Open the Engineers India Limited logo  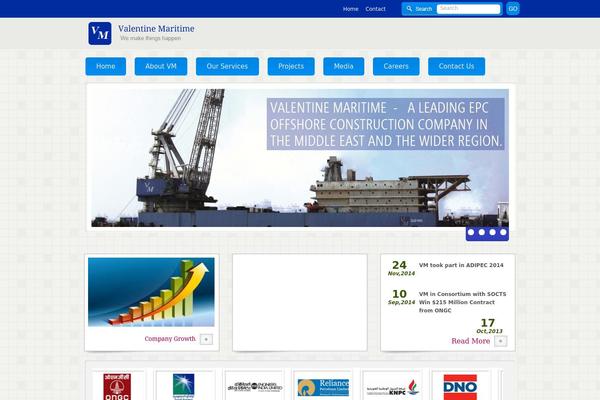point(255,387)
